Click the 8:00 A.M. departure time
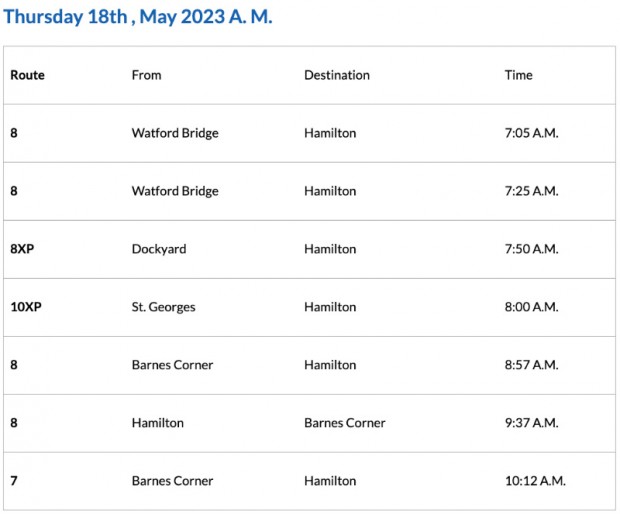This screenshot has height=514, width=620. (531, 307)
